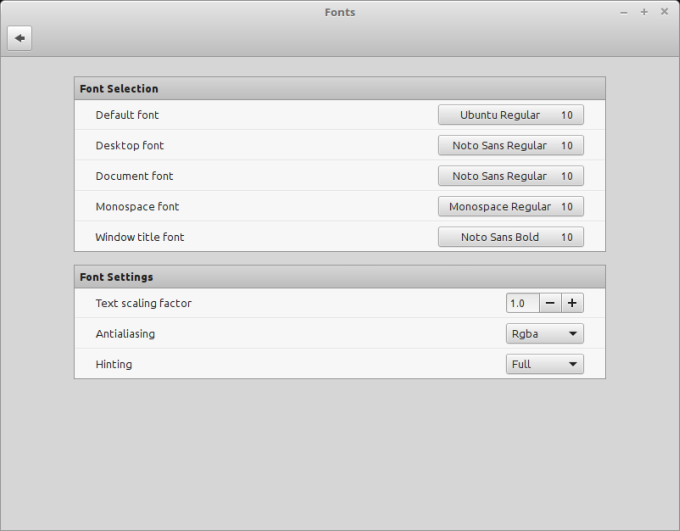680x531 pixels.
Task: Maximize the Fonts window
Action: [644, 12]
